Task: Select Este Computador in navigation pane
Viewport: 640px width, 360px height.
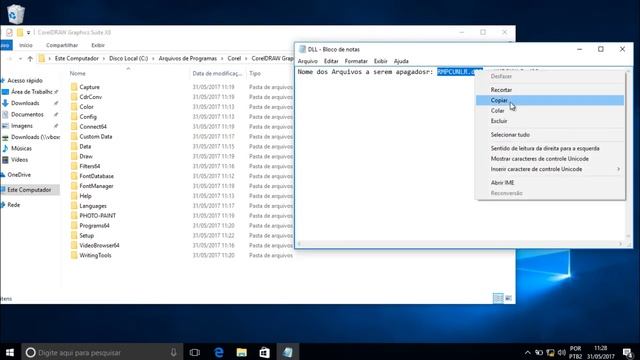Action: [29, 190]
